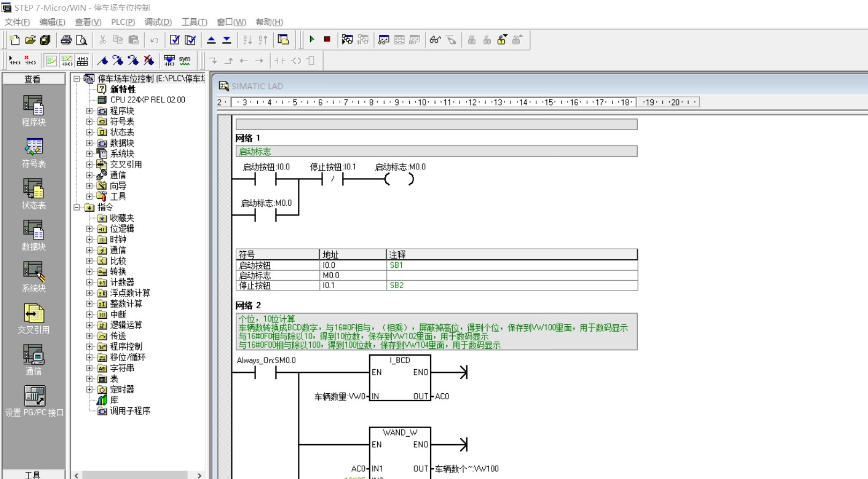The height and width of the screenshot is (479, 868).
Task: Click the 工具 button at navigation bar bottom
Action: 33,475
